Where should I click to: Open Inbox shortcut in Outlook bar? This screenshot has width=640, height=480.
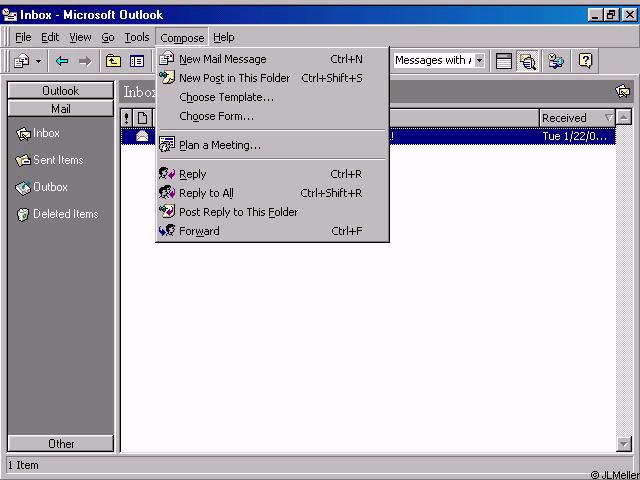coord(38,133)
